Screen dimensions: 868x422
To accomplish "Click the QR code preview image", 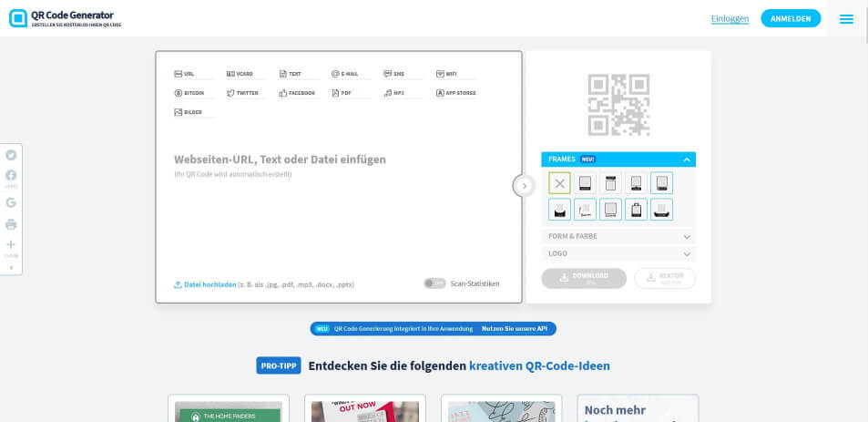I will 618,105.
